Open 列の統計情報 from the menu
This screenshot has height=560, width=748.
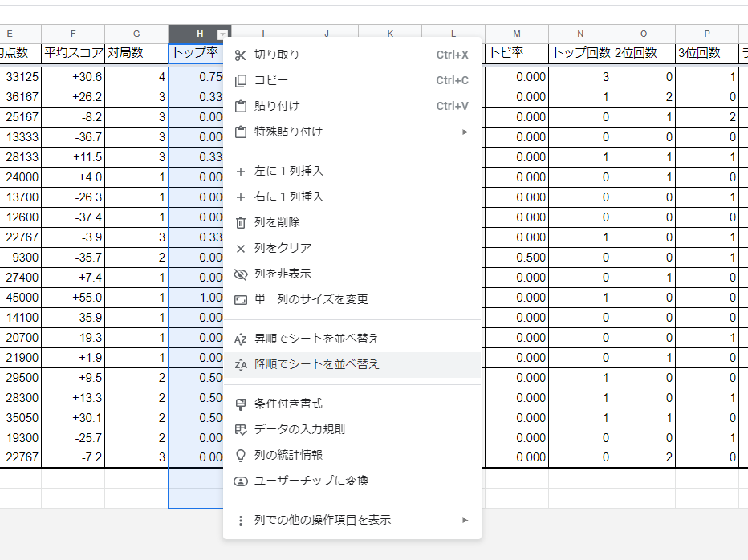pos(352,455)
